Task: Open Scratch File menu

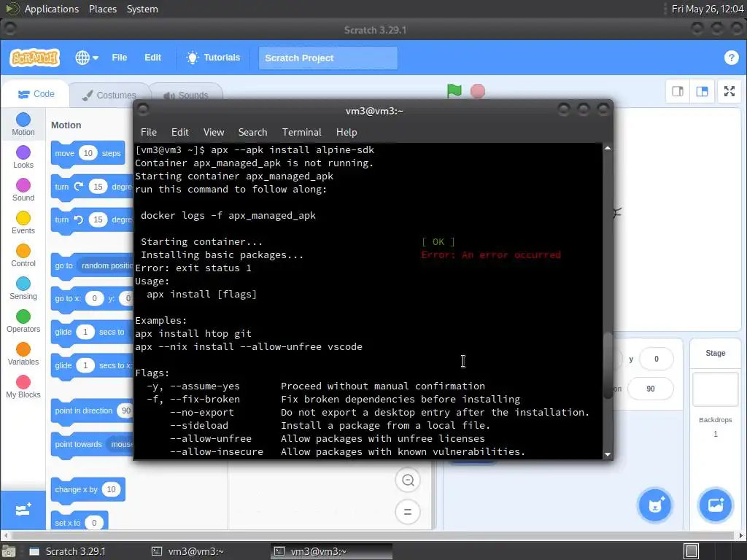Action: [119, 58]
